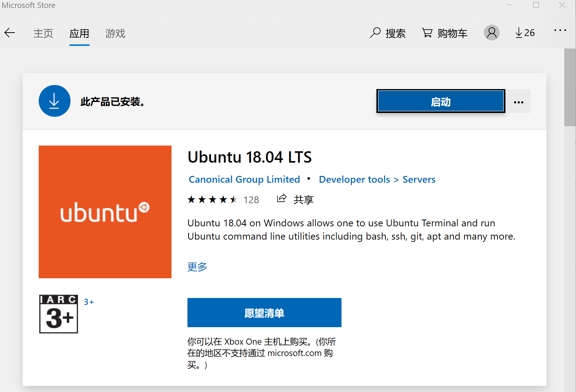Click the download installed-product icon
Viewport: 576px width, 392px height.
[54, 101]
